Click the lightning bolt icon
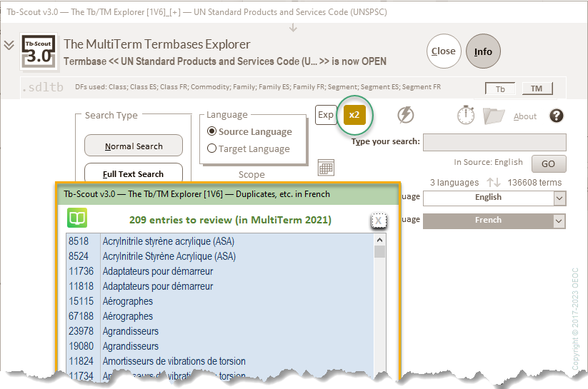The height and width of the screenshot is (389, 588). point(405,116)
